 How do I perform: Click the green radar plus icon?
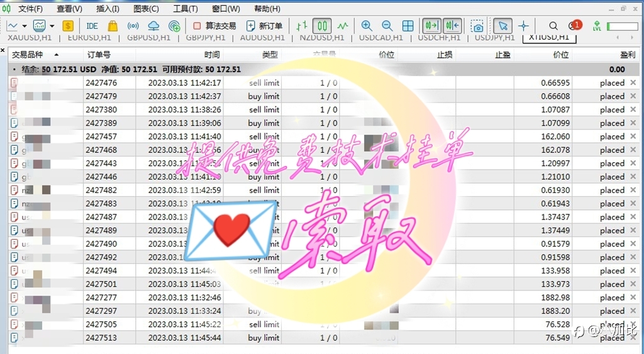click(x=175, y=26)
